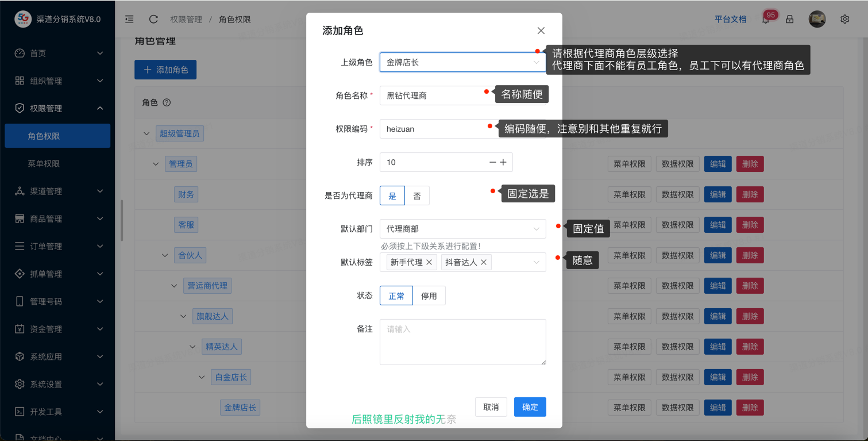Click the page refresh icon
This screenshot has width=868, height=441.
153,19
